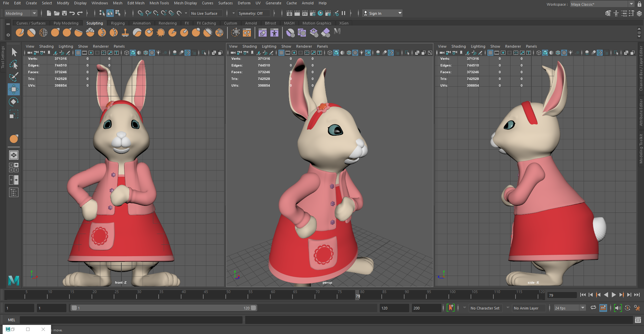Choose the Smooth sculpting brush from the shelf

(31, 33)
